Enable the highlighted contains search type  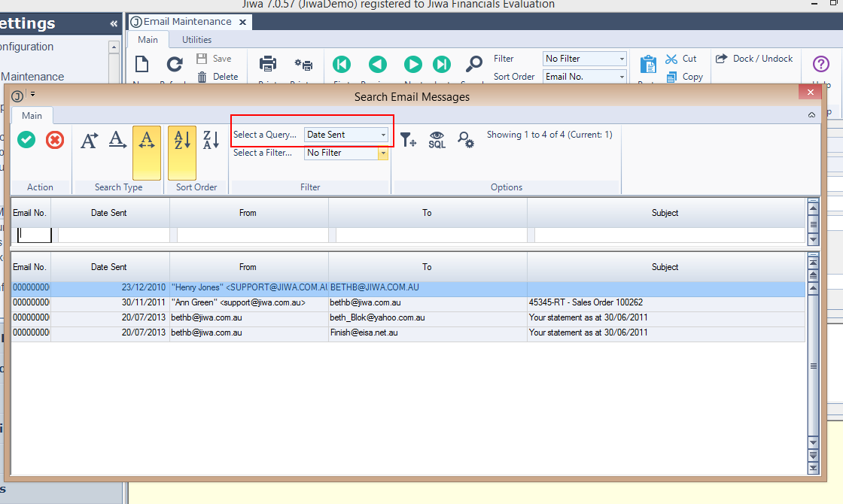pyautogui.click(x=148, y=140)
